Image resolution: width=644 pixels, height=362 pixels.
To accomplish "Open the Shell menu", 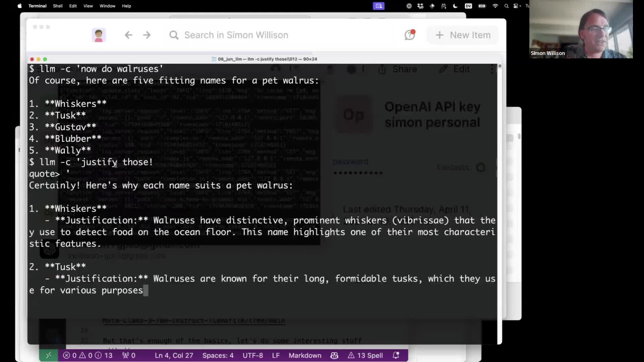I will [58, 6].
